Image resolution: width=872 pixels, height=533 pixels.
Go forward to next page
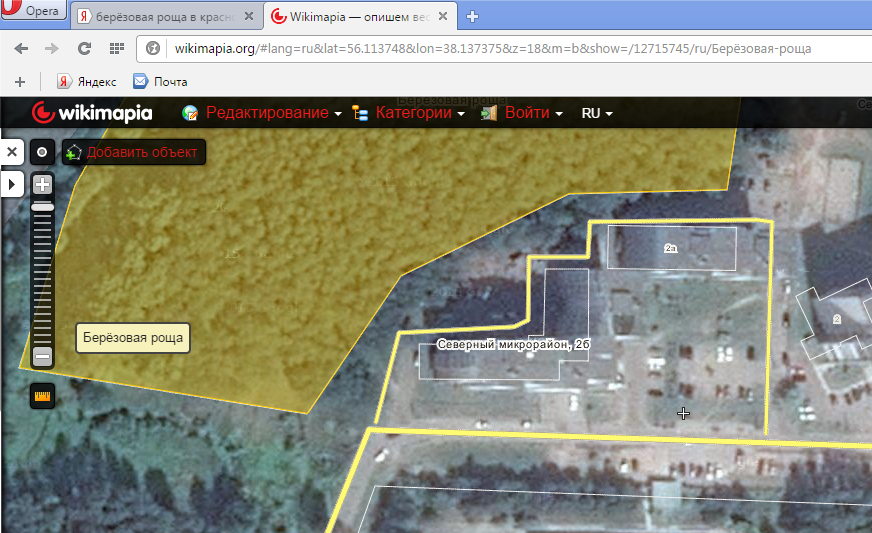(52, 48)
